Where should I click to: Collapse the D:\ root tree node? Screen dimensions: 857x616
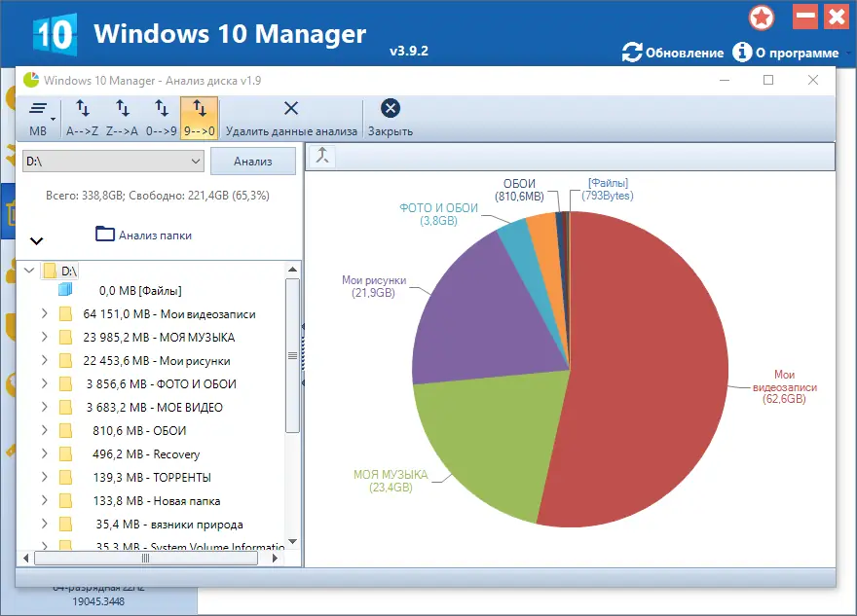click(x=29, y=271)
